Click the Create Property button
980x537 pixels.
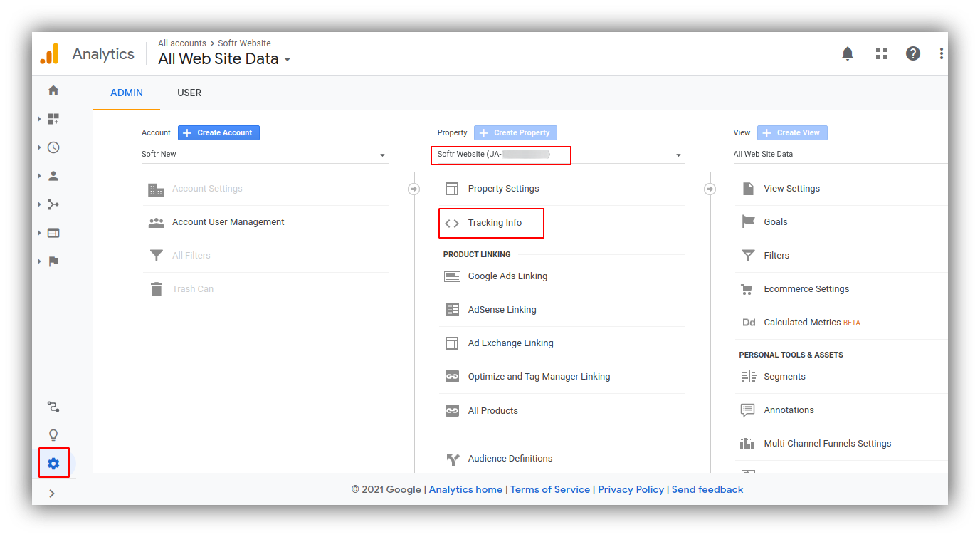[515, 132]
